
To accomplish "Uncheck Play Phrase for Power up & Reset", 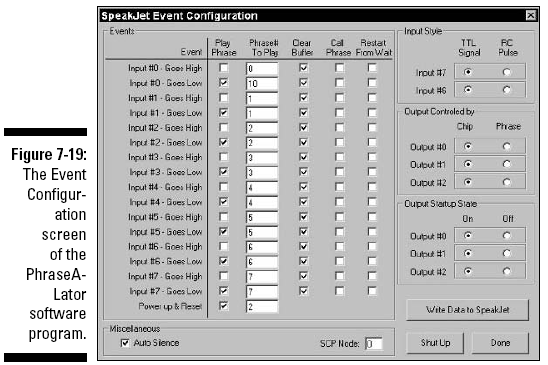I will tap(223, 306).
